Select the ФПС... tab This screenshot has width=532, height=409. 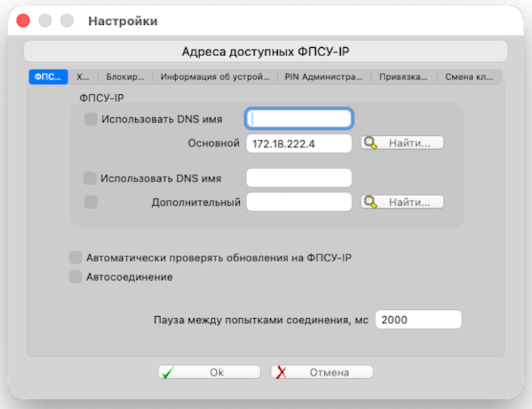(48, 77)
